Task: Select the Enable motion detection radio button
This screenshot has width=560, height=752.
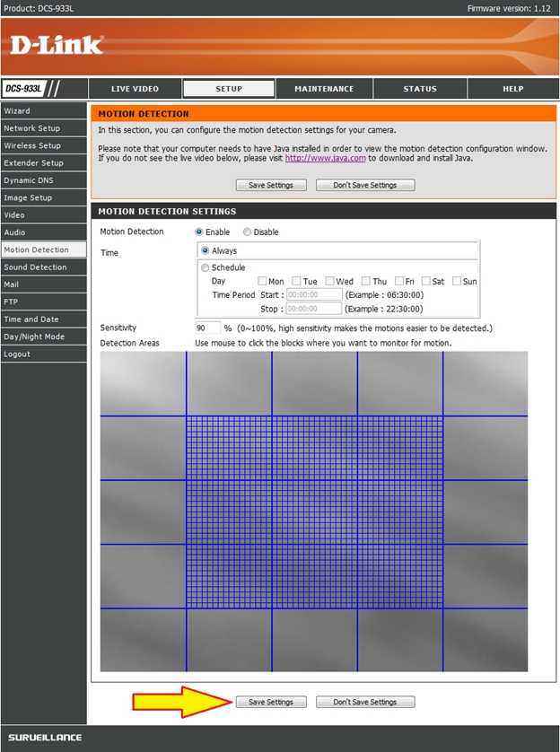Action: point(199,232)
